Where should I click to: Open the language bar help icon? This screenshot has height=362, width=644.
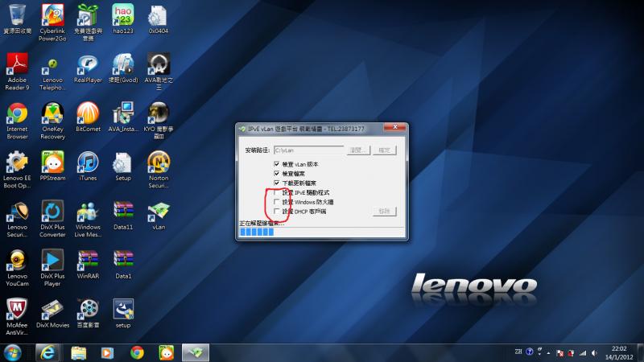click(530, 352)
